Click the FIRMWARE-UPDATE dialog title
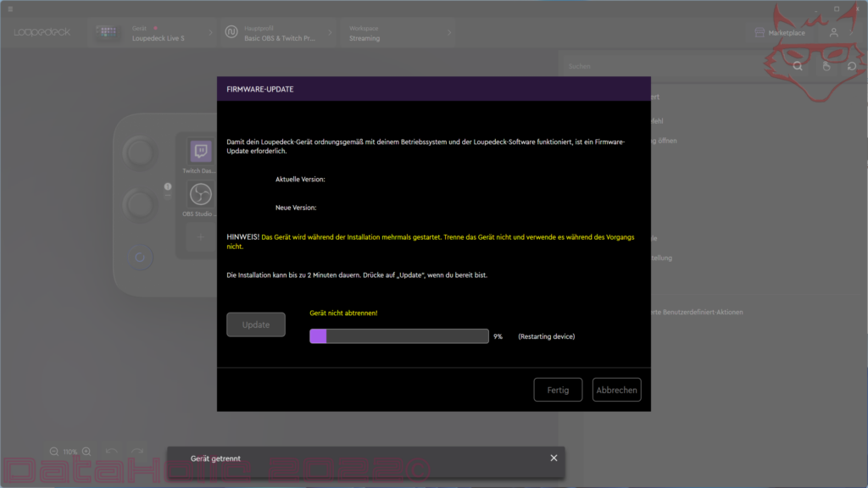The width and height of the screenshot is (868, 488). click(260, 89)
